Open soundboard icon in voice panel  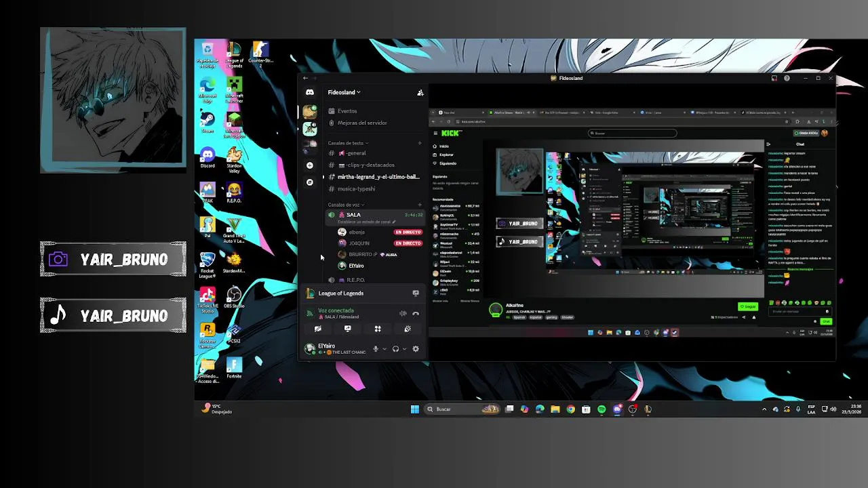pyautogui.click(x=408, y=329)
